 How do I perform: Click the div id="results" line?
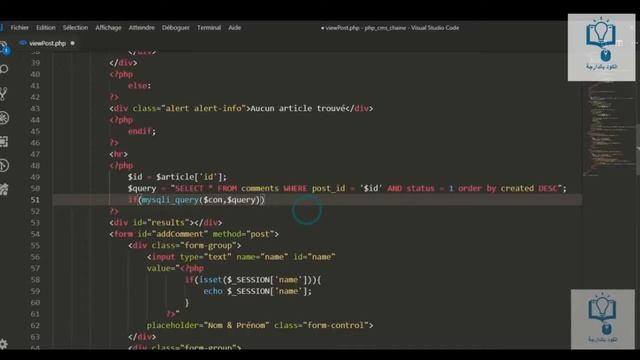165,223
